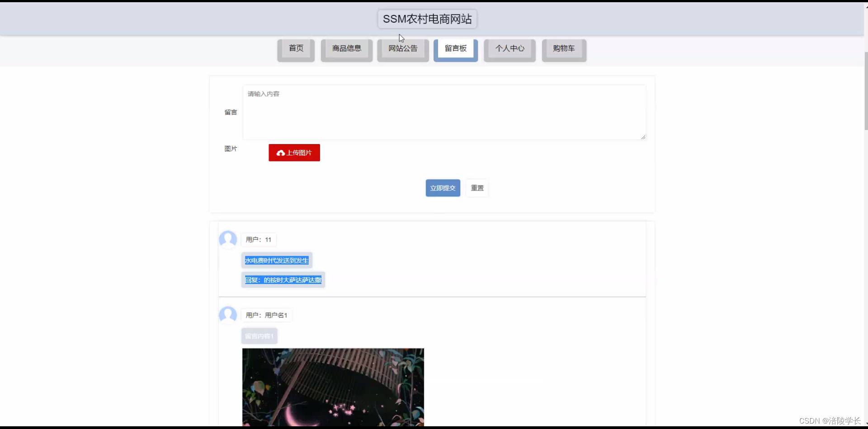This screenshot has width=868, height=429.
Task: Open the night-sky image attached by 用户名1
Action: click(x=333, y=387)
